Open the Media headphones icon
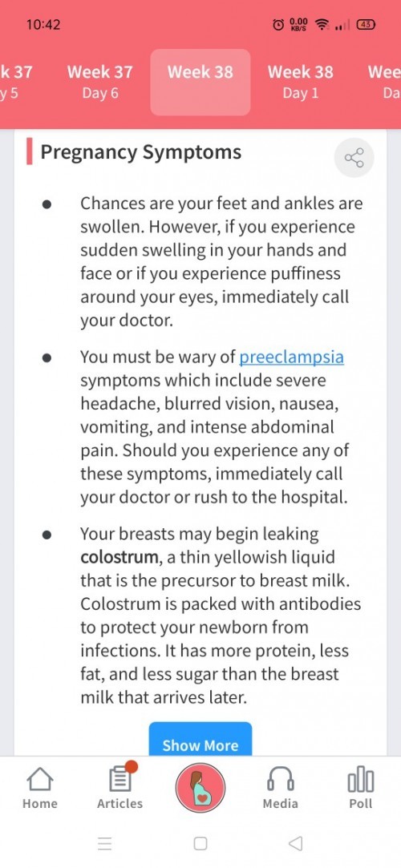 (x=280, y=779)
